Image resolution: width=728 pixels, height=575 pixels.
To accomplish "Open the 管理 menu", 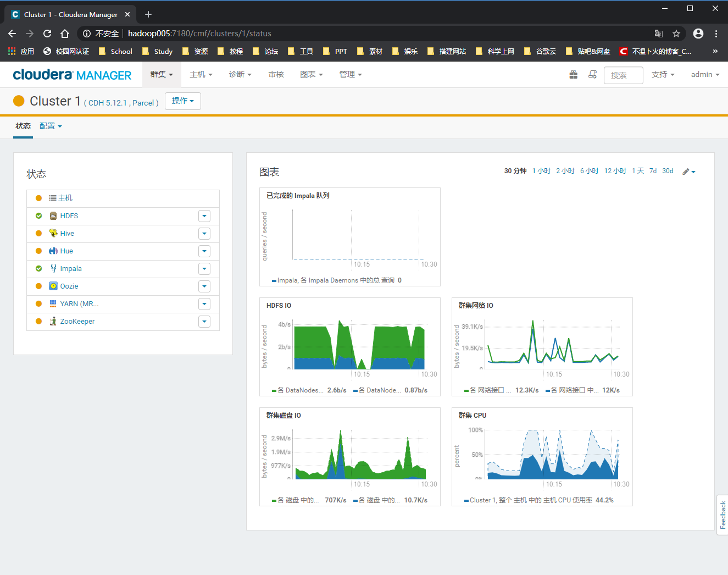I will [x=351, y=74].
